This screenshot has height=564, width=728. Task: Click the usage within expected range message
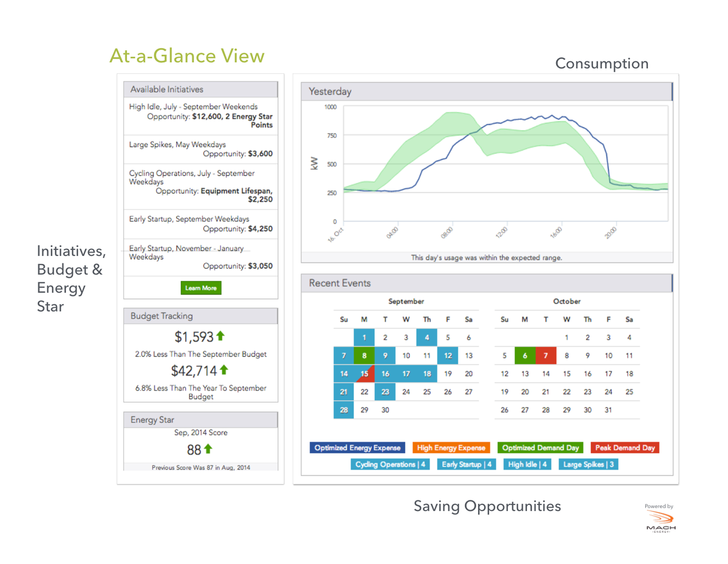[x=486, y=258]
